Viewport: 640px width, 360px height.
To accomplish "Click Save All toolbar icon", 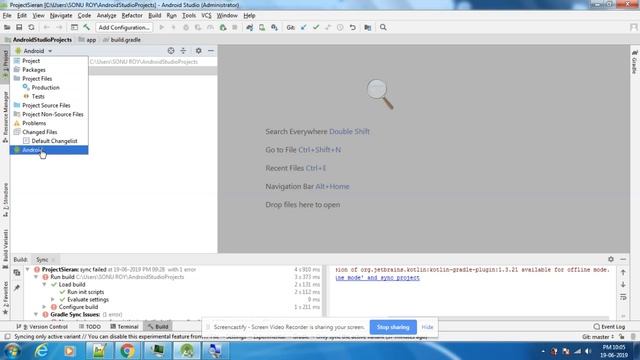I will pos(19,27).
